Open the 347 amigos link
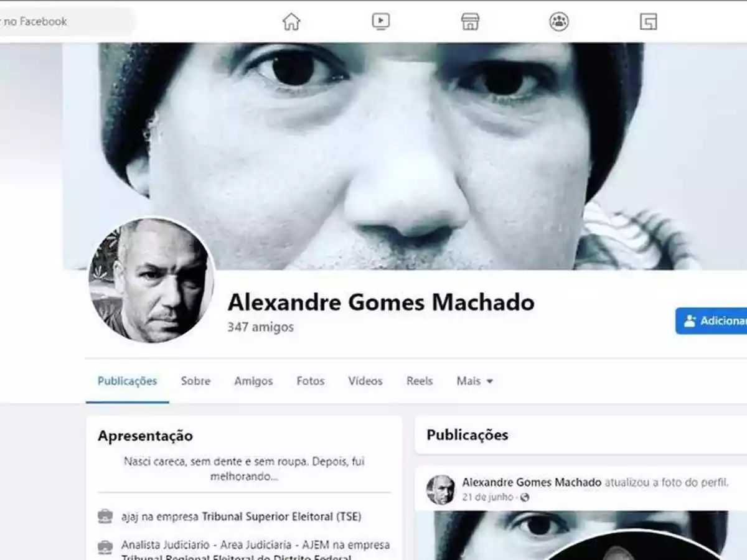 click(x=260, y=327)
